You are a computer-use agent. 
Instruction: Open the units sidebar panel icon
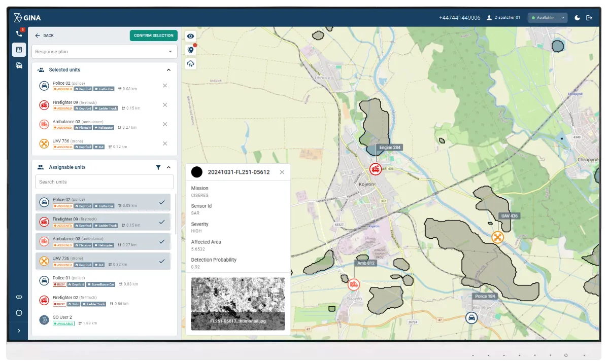point(19,65)
